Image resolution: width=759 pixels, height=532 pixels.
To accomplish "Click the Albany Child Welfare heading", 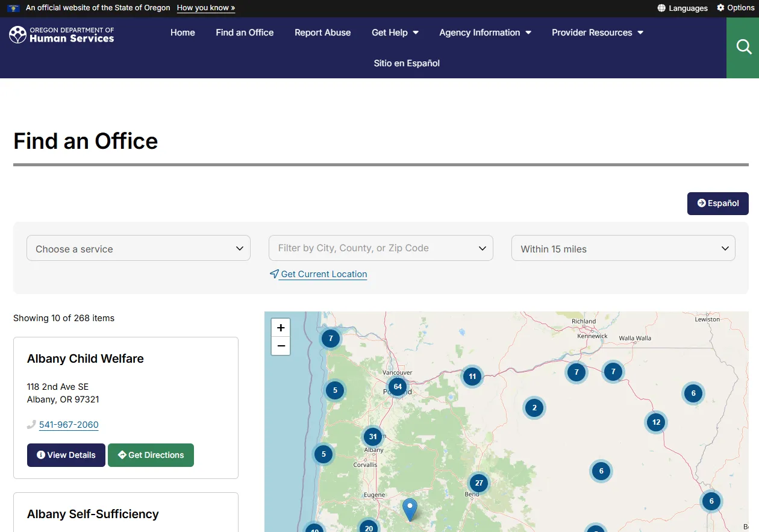I will [86, 358].
